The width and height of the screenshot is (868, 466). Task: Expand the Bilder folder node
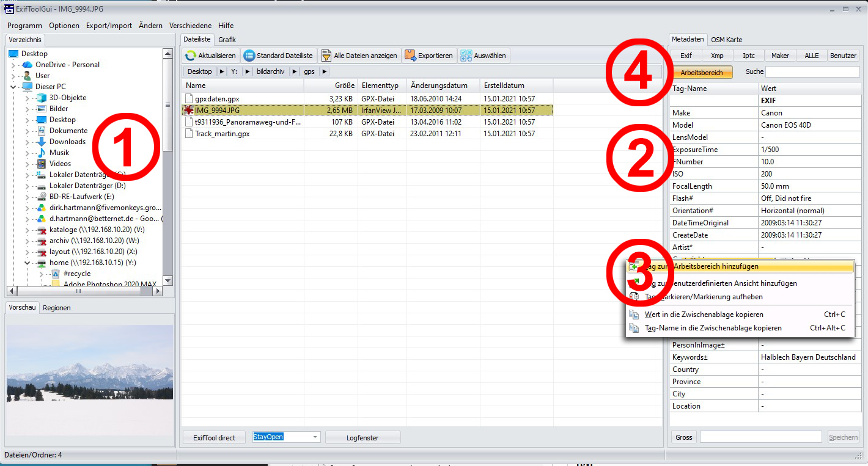click(x=27, y=109)
